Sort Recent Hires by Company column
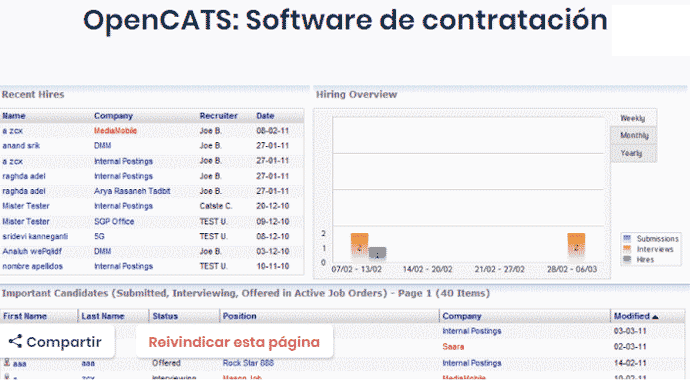The height and width of the screenshot is (392, 690). (x=113, y=116)
